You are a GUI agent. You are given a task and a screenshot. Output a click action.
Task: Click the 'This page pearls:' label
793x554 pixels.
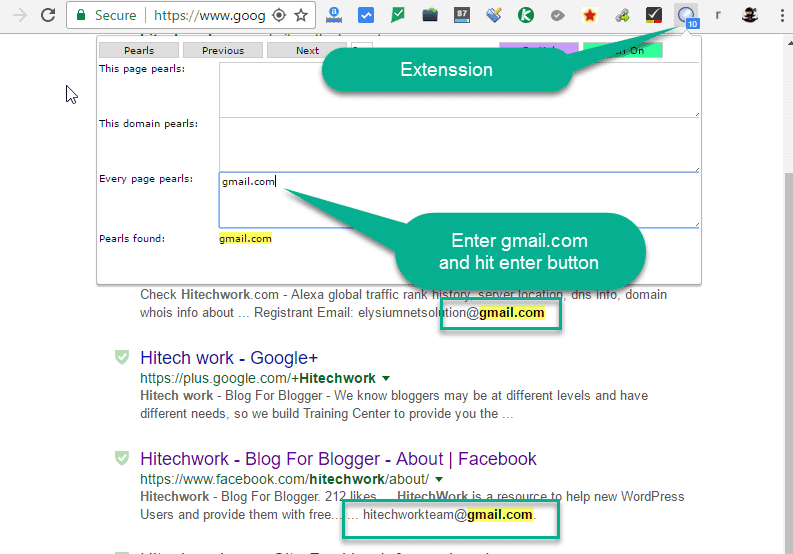tap(142, 69)
